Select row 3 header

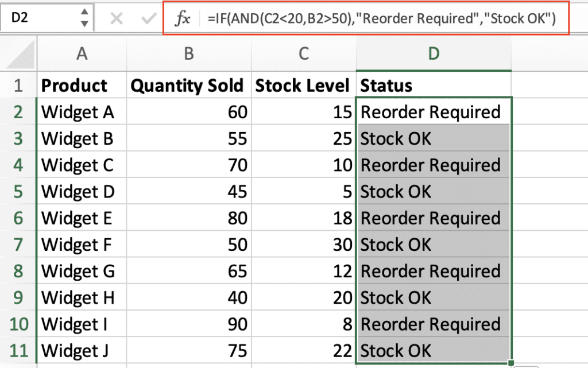click(x=18, y=138)
